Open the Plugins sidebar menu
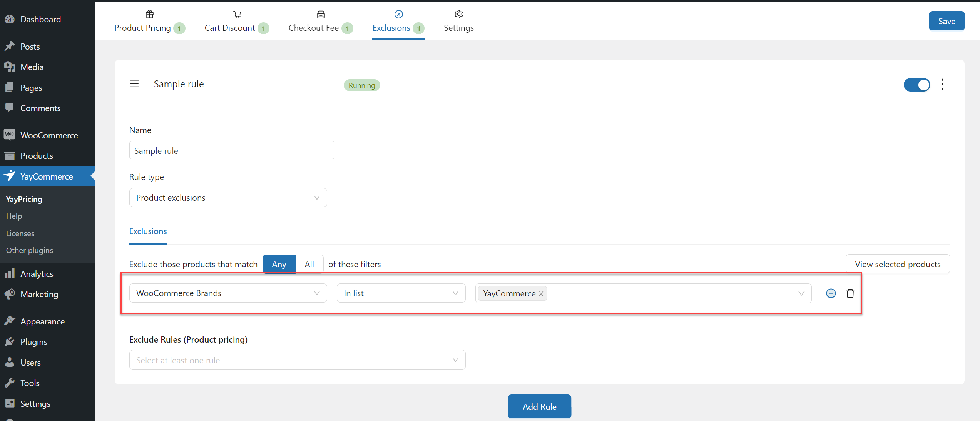This screenshot has height=421, width=980. (34, 342)
